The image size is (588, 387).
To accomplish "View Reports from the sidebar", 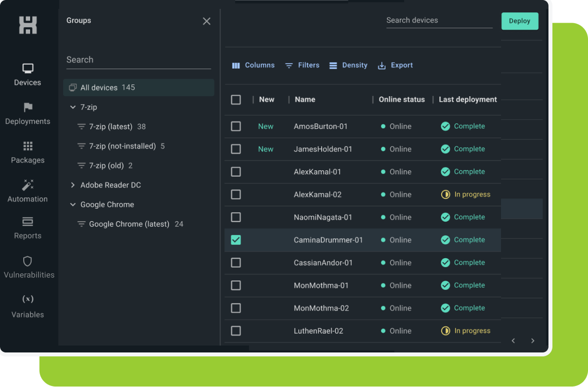I will click(27, 229).
